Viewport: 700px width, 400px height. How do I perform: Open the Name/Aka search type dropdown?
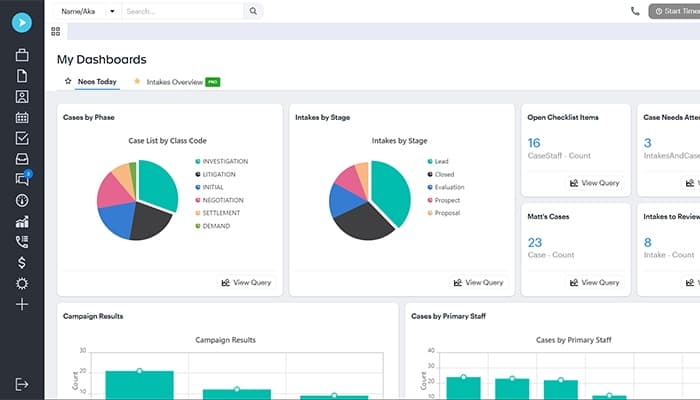88,11
